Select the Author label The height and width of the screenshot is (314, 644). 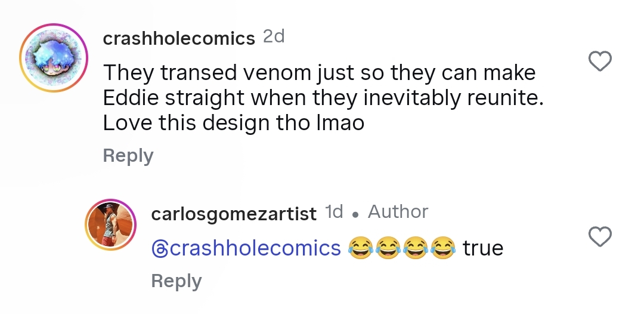[398, 212]
